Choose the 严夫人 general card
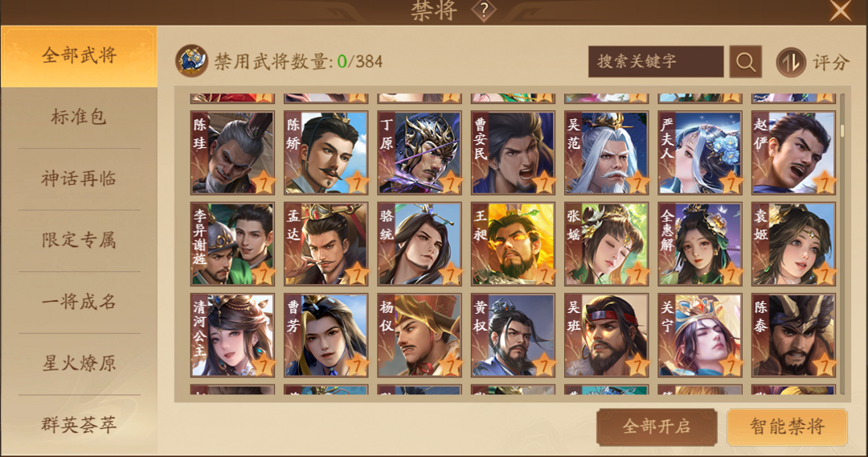Screen dimensions: 868x457 [x=700, y=153]
